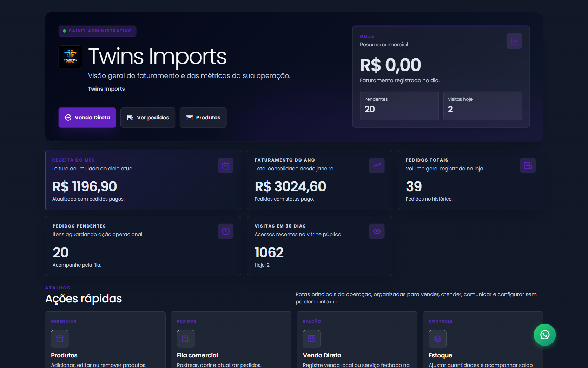
Task: Click the 'Acompanhe pela fila.' text
Action: 77,265
